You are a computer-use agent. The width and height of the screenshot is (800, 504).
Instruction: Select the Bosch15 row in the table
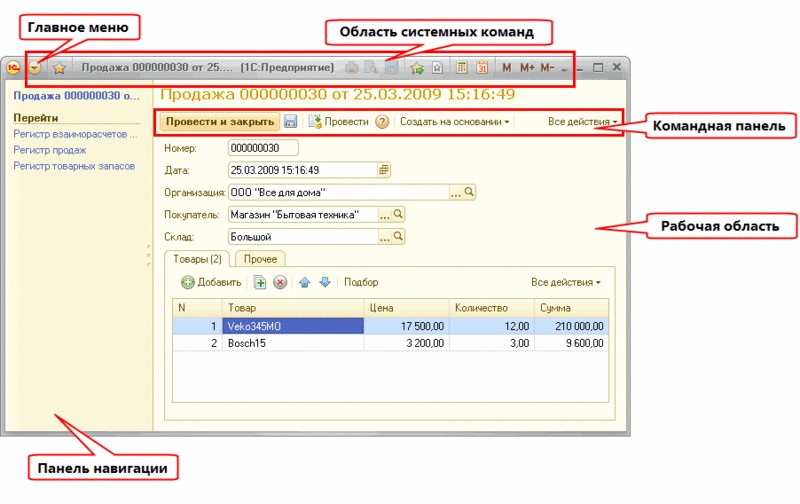[390, 343]
